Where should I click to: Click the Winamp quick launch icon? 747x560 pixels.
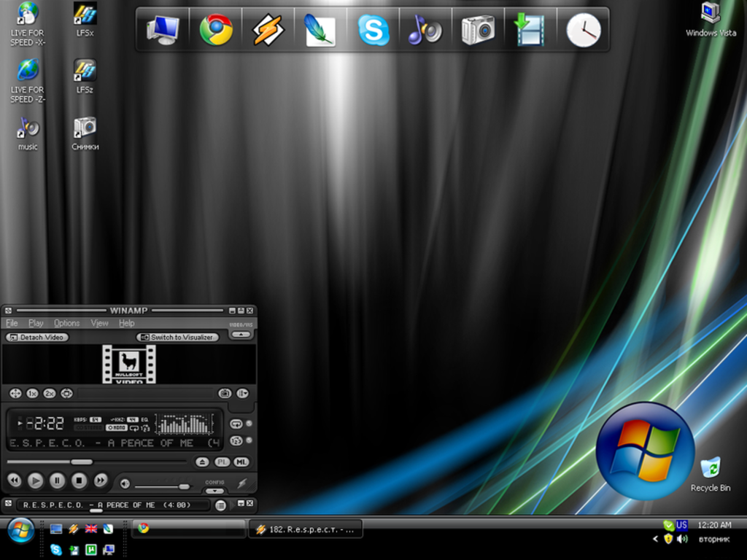tap(74, 529)
